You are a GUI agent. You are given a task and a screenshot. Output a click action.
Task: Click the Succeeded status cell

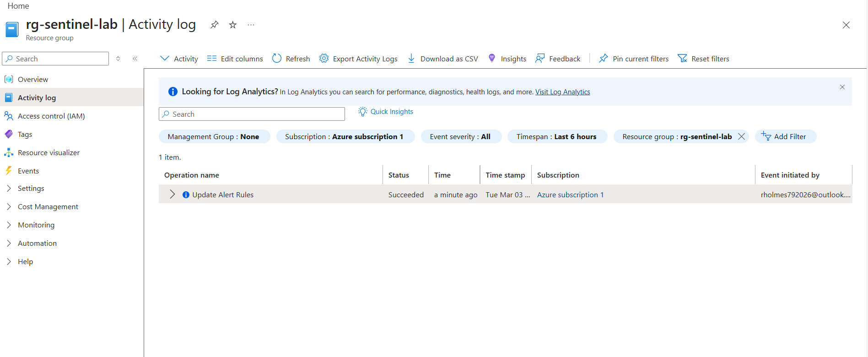(406, 195)
